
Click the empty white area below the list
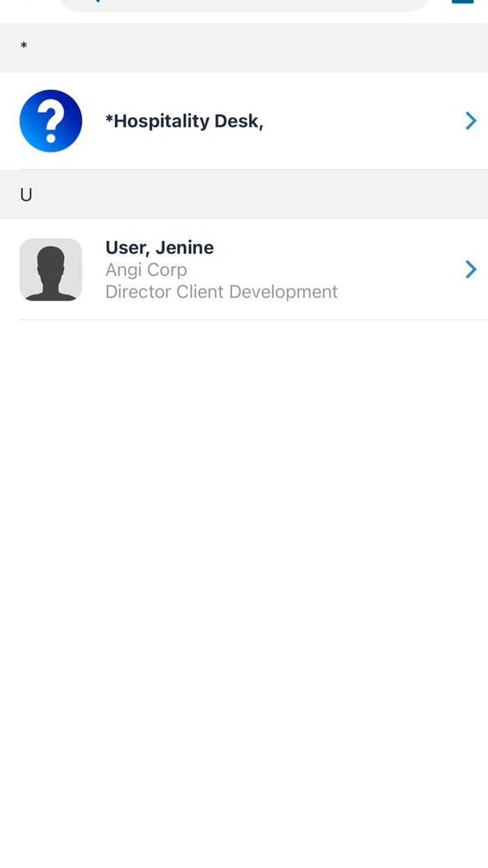[x=244, y=558]
